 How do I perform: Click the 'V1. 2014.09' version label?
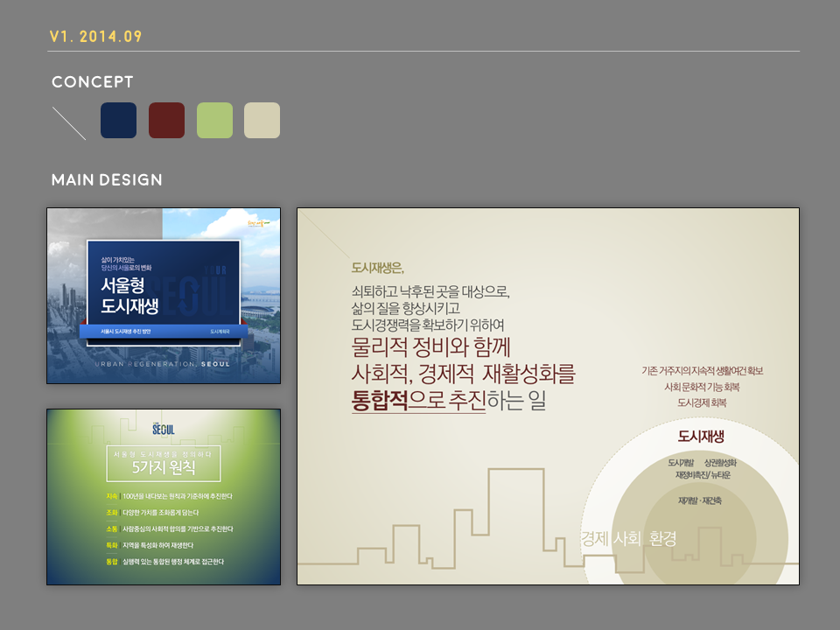[96, 37]
